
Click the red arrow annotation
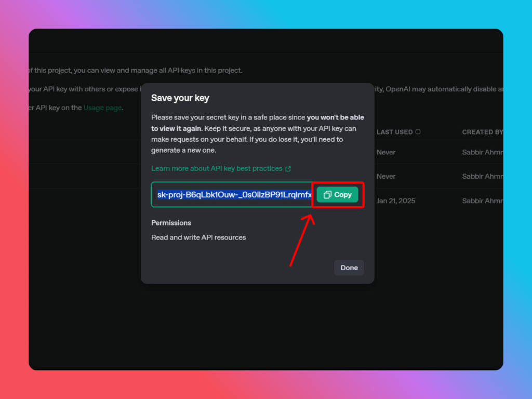(x=301, y=240)
